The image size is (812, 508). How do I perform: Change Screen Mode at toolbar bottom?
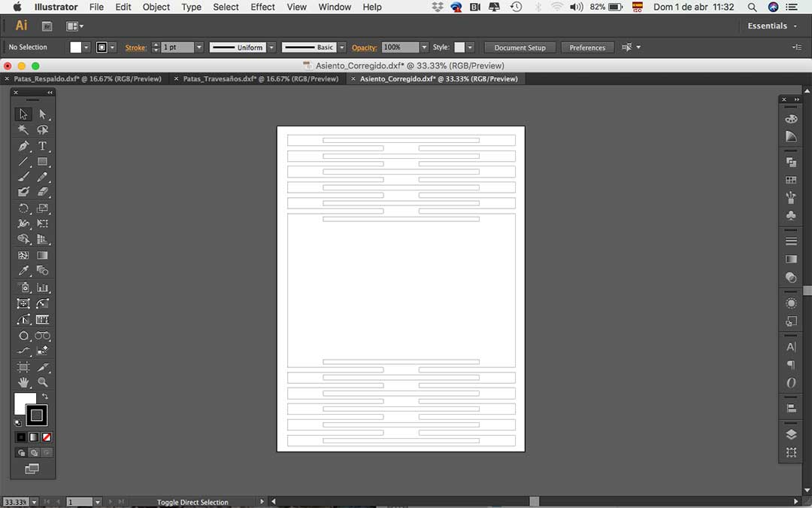point(32,469)
